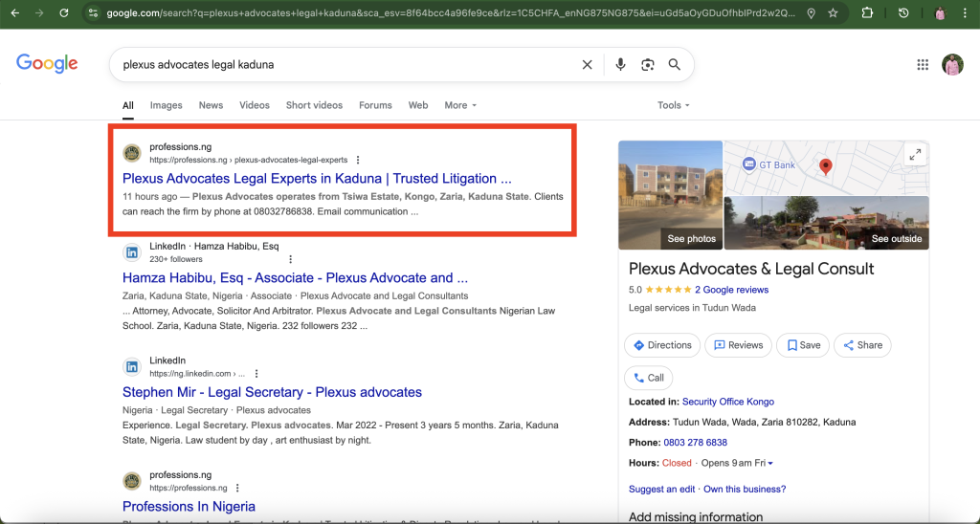Switch to the Forums tab
The height and width of the screenshot is (524, 980).
coord(375,105)
